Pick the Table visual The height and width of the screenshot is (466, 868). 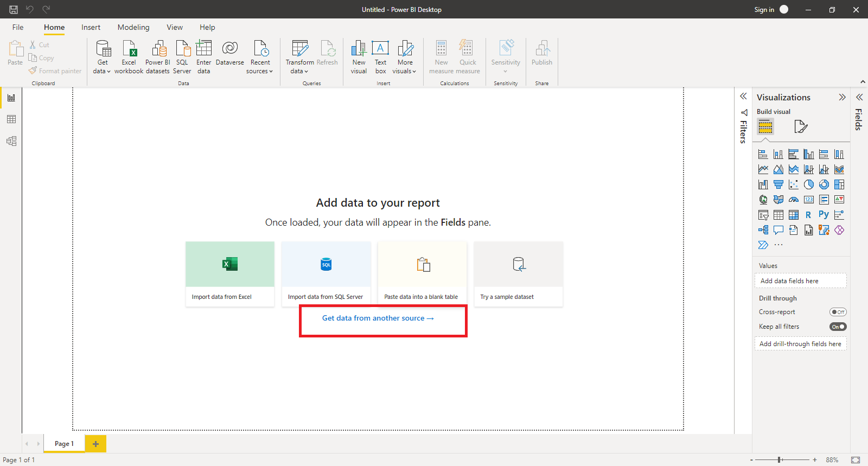[778, 215]
